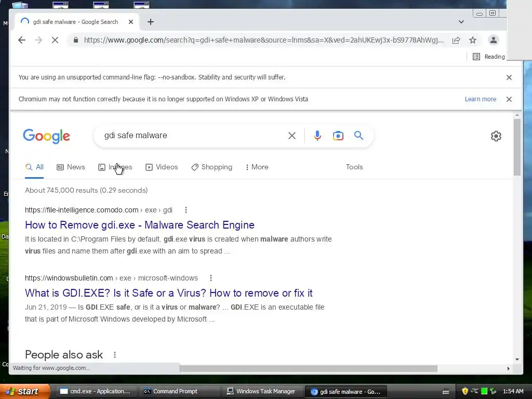
Task: Click the green Task Manager CPU tray icon
Action: coord(484,391)
